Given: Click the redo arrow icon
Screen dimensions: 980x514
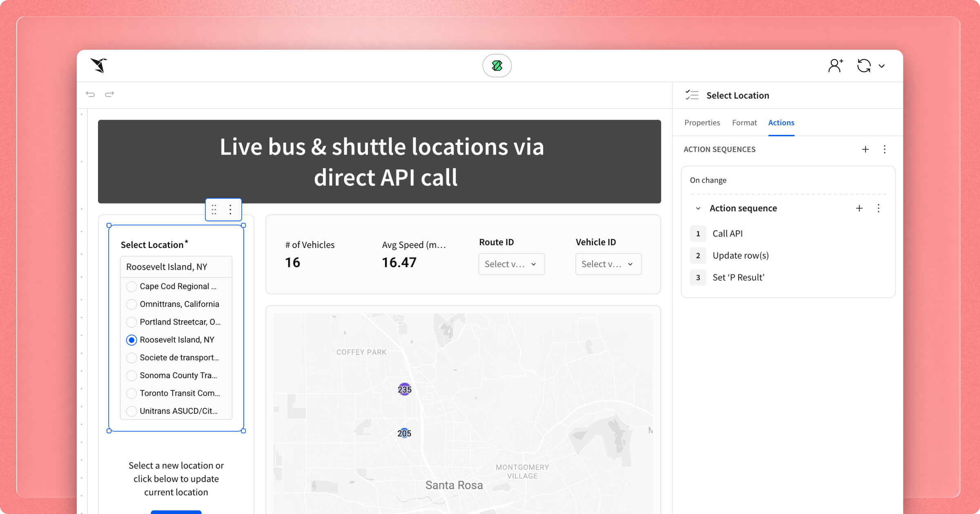Looking at the screenshot, I should click(109, 94).
